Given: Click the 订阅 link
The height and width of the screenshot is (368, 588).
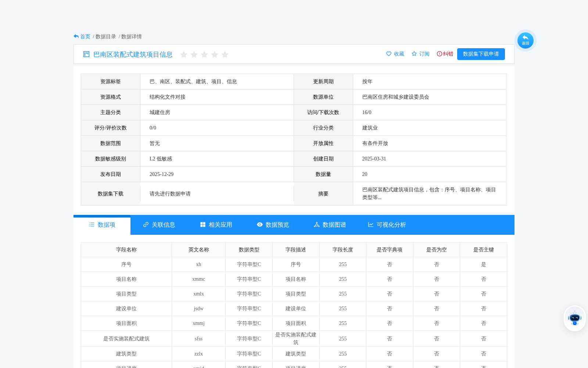Looking at the screenshot, I should coord(424,54).
